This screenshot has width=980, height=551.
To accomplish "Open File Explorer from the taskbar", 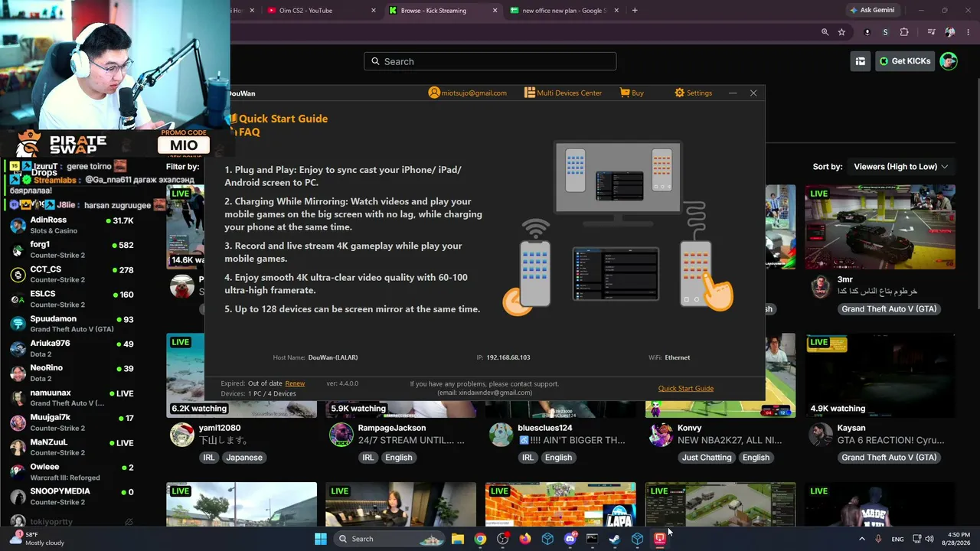I will [458, 539].
